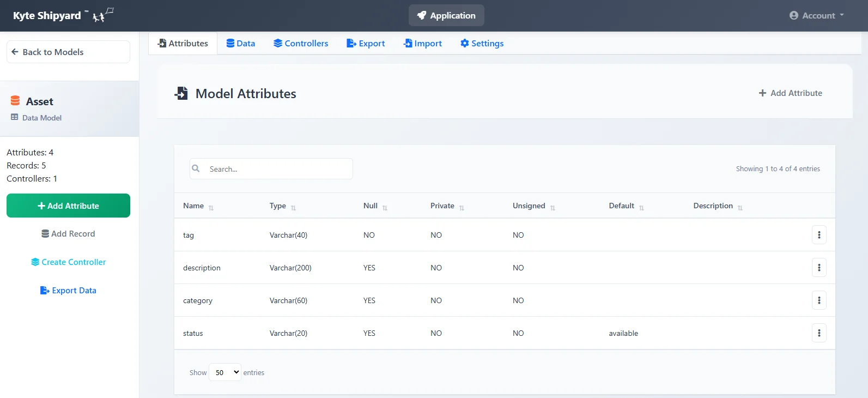
Task: Open the actions menu for the category row
Action: (819, 300)
